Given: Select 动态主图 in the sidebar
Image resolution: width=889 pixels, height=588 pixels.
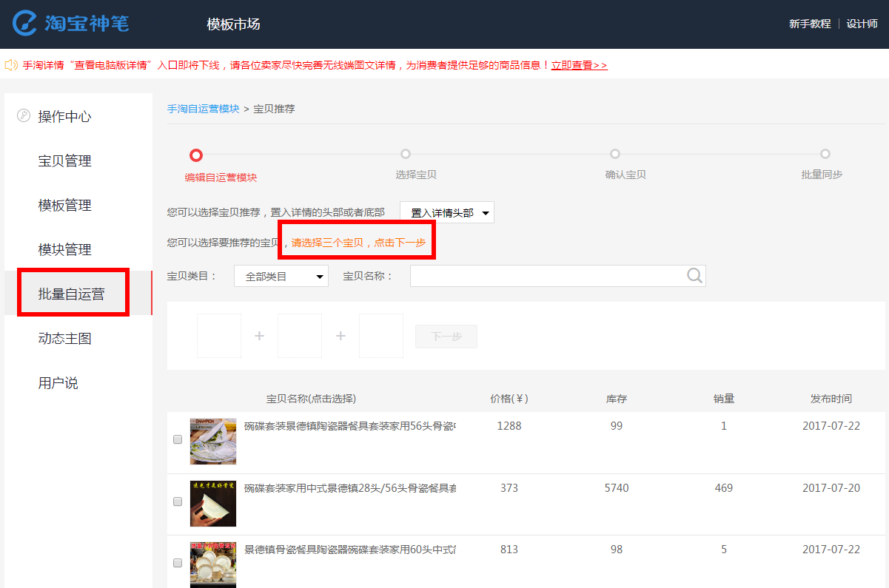Looking at the screenshot, I should pos(65,339).
